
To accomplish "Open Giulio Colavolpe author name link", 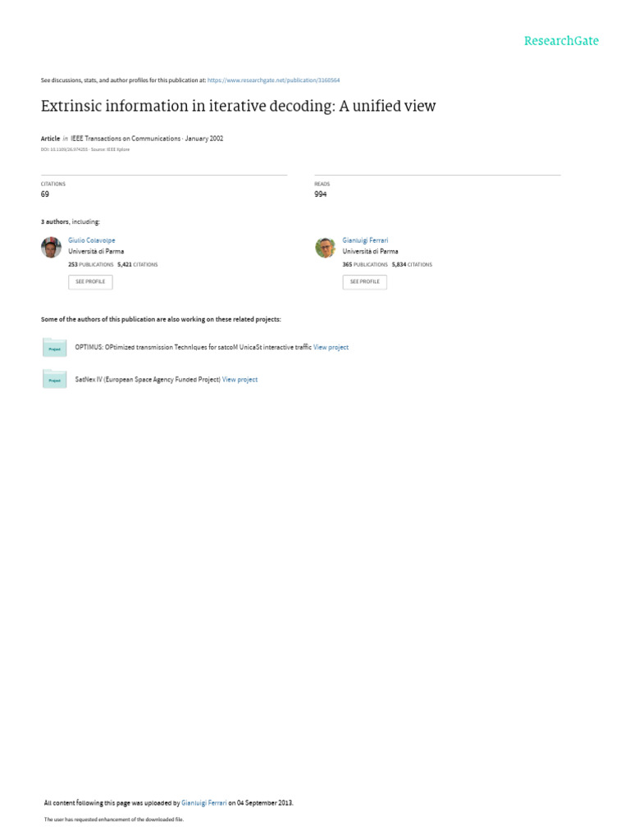I will click(92, 240).
